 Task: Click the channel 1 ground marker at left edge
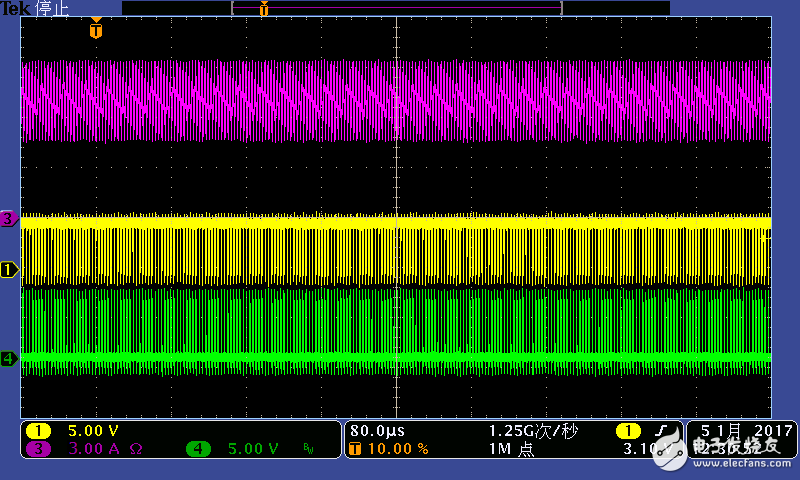pos(9,269)
